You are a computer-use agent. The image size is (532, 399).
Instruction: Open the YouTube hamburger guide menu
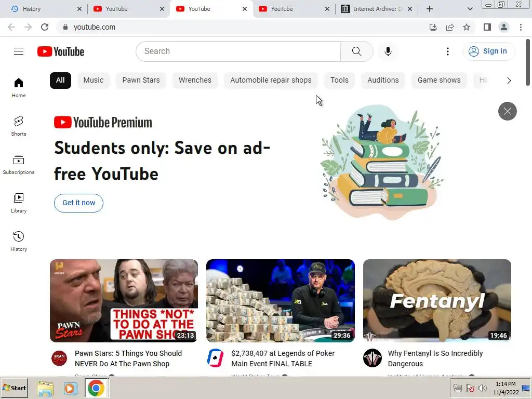pos(19,51)
